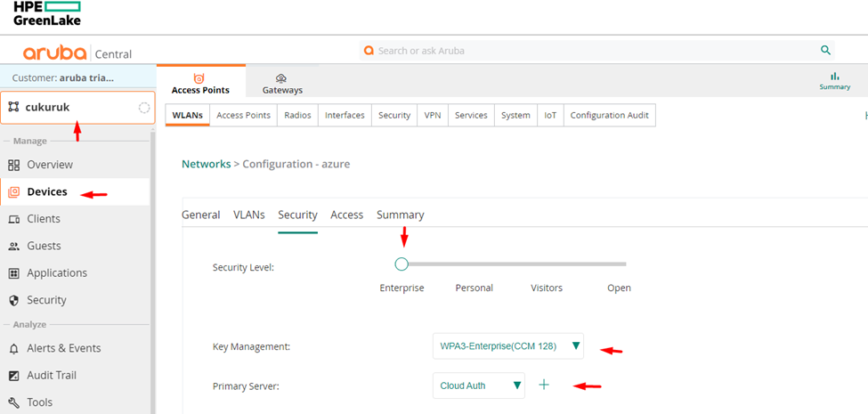Click the Security Level slider handle

402,264
